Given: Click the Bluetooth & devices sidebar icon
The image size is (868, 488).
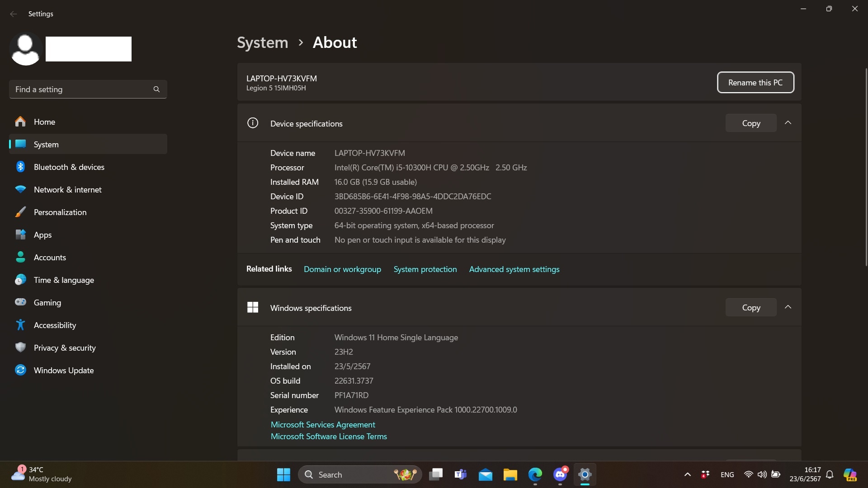Looking at the screenshot, I should point(20,167).
